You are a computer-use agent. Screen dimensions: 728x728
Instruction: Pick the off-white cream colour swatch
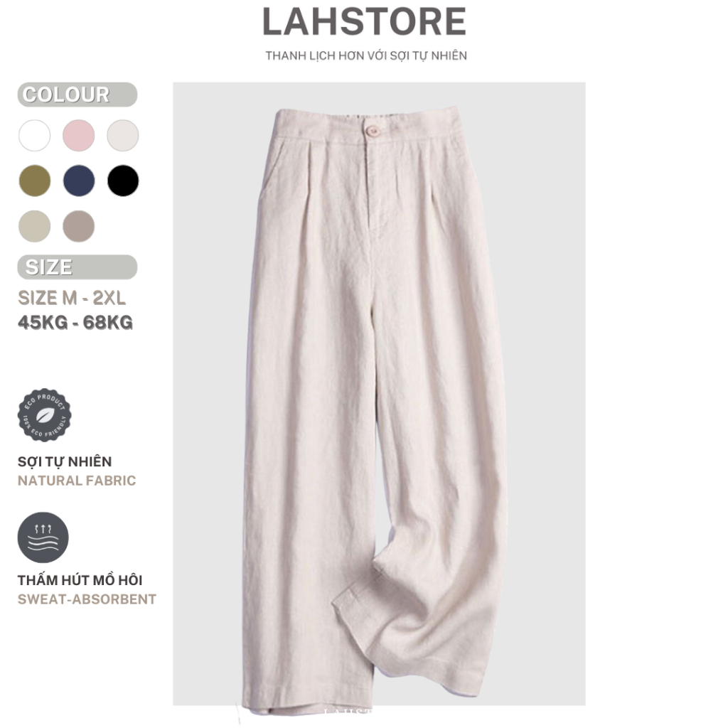122,136
